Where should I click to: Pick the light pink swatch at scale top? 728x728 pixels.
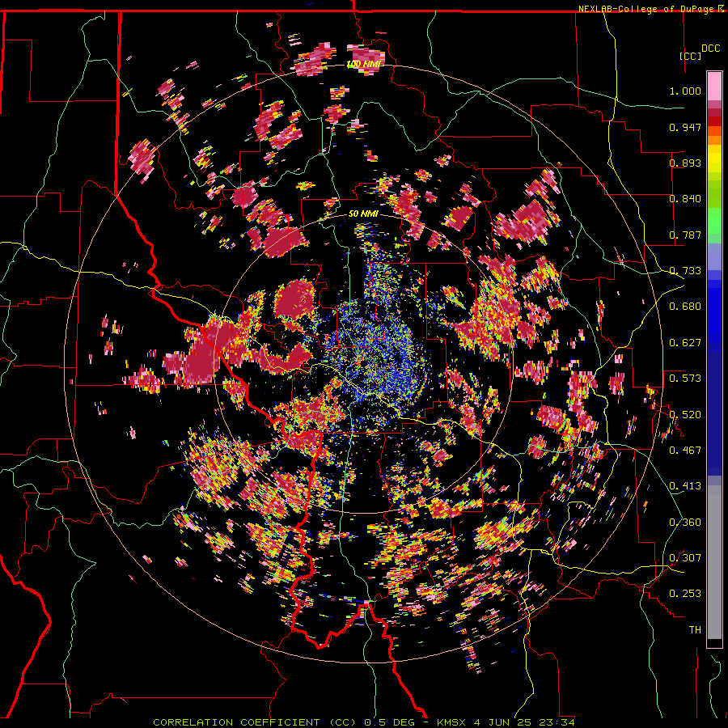click(714, 87)
